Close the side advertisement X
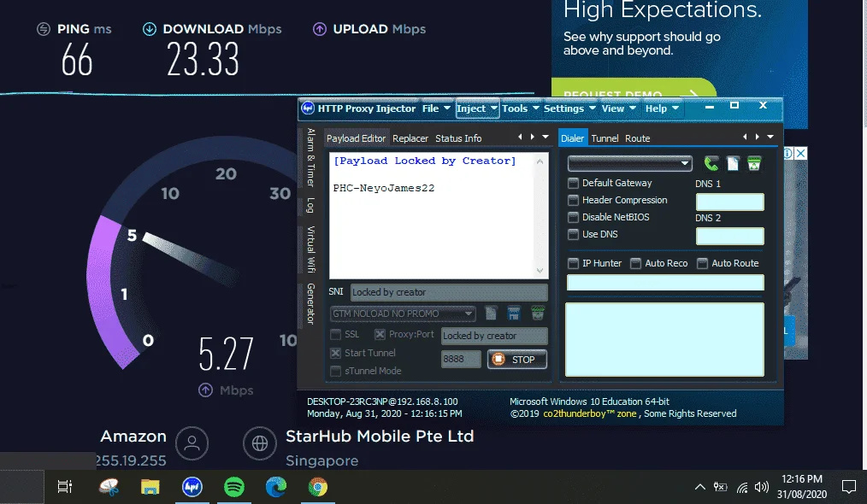The height and width of the screenshot is (504, 867). (x=800, y=153)
